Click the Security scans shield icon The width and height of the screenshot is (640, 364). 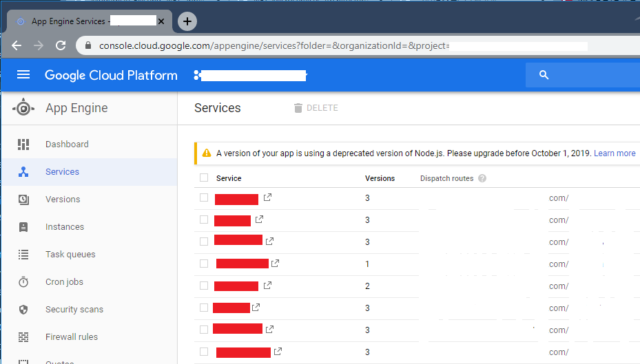point(23,310)
